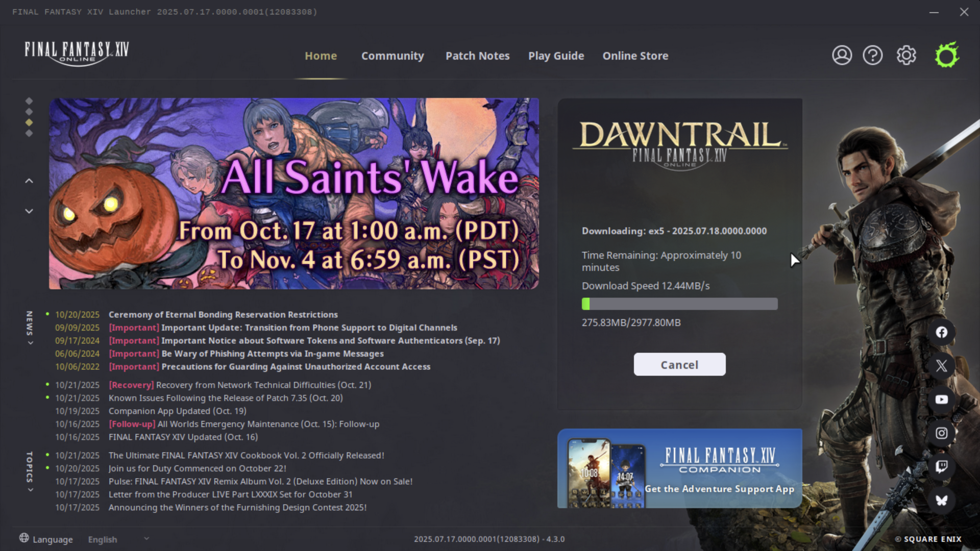Open the YouTube channel icon
Screen dimensions: 980x551
point(941,399)
